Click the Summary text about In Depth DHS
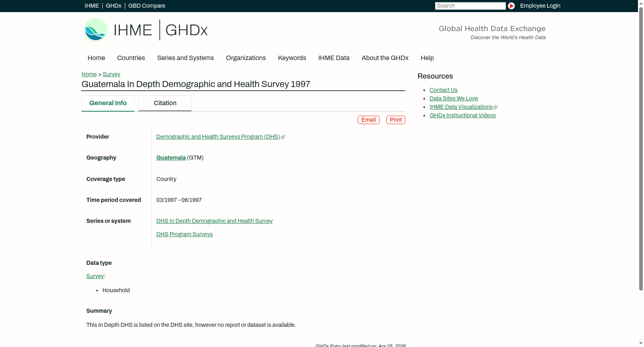This screenshot has width=644, height=347. point(191,325)
